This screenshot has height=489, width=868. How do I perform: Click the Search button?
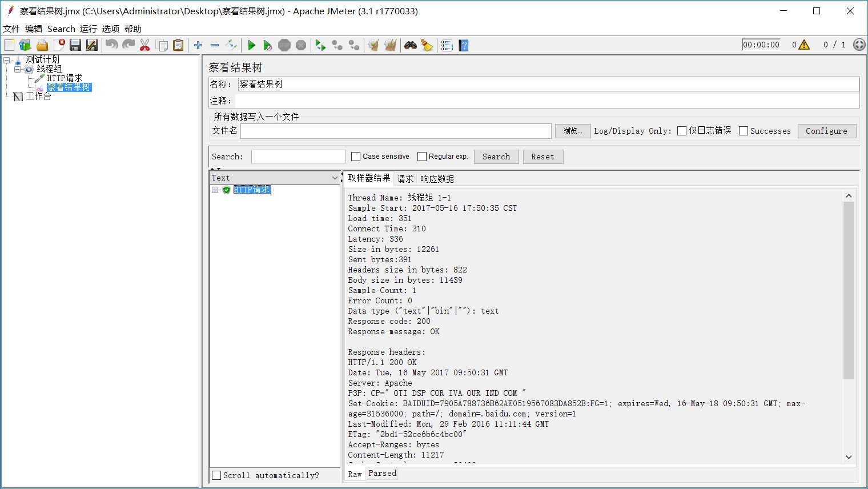click(x=496, y=157)
